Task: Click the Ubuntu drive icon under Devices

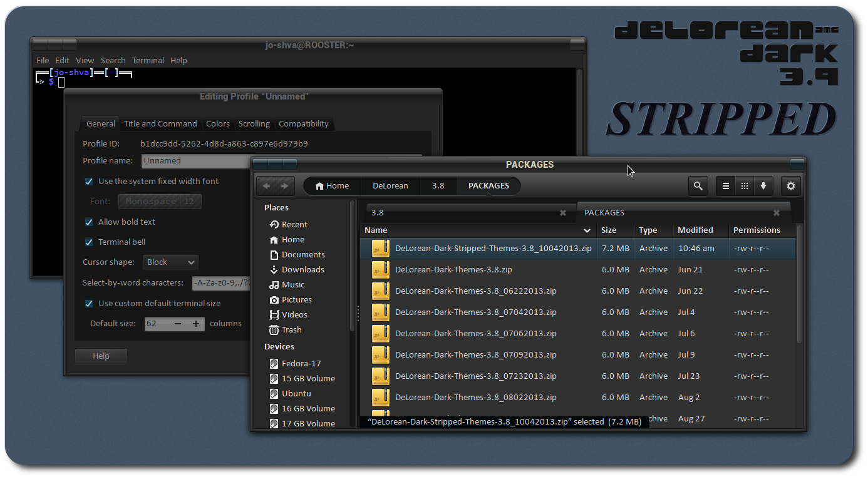Action: [x=274, y=394]
